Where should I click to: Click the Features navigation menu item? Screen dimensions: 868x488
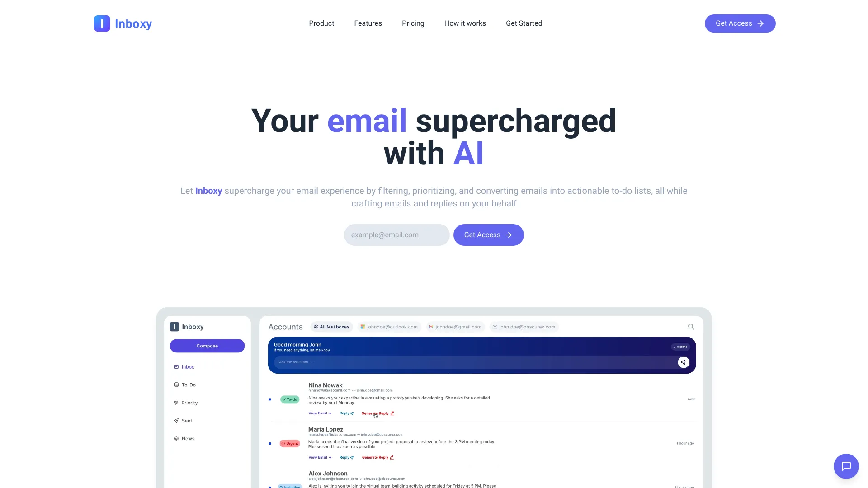pyautogui.click(x=368, y=23)
